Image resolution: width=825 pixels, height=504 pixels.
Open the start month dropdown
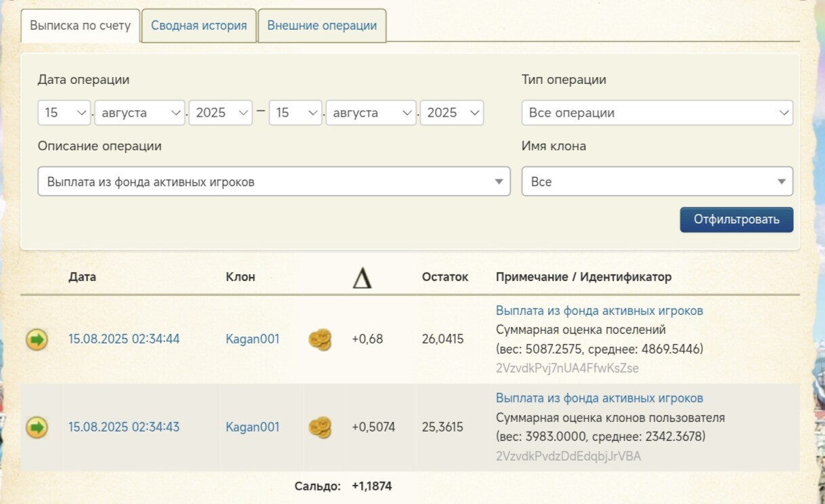point(139,112)
